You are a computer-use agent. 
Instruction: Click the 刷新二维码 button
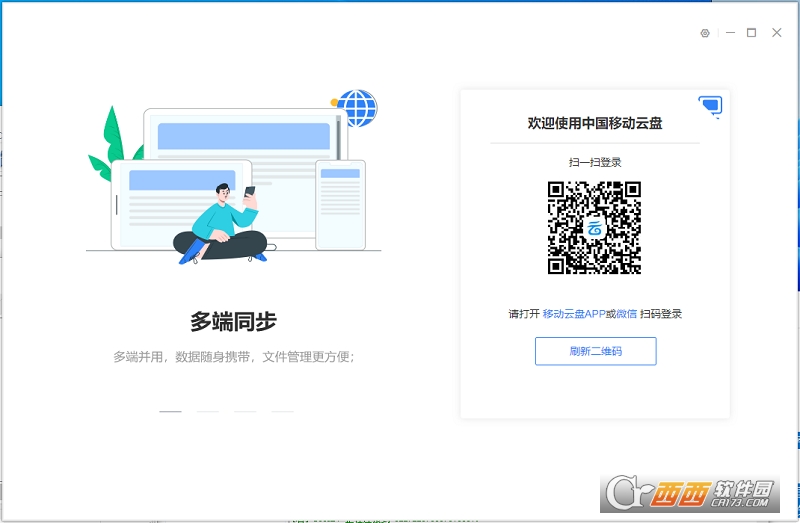(595, 351)
